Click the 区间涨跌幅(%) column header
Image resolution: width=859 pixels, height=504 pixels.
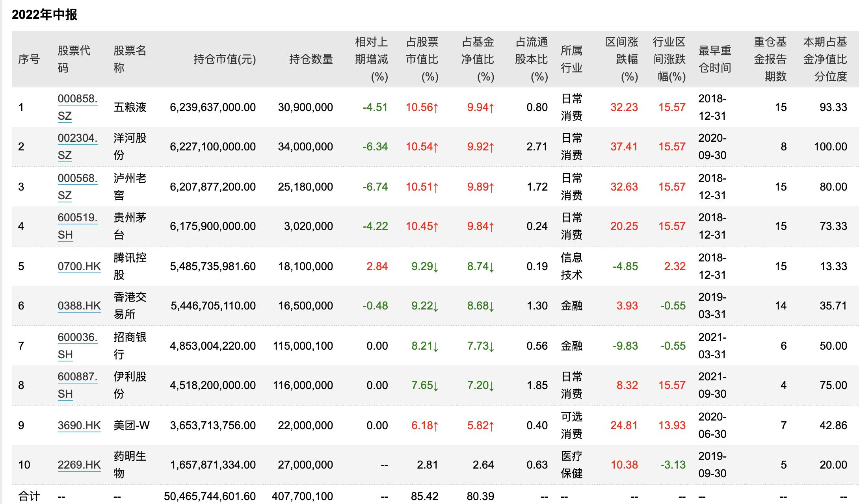click(622, 59)
